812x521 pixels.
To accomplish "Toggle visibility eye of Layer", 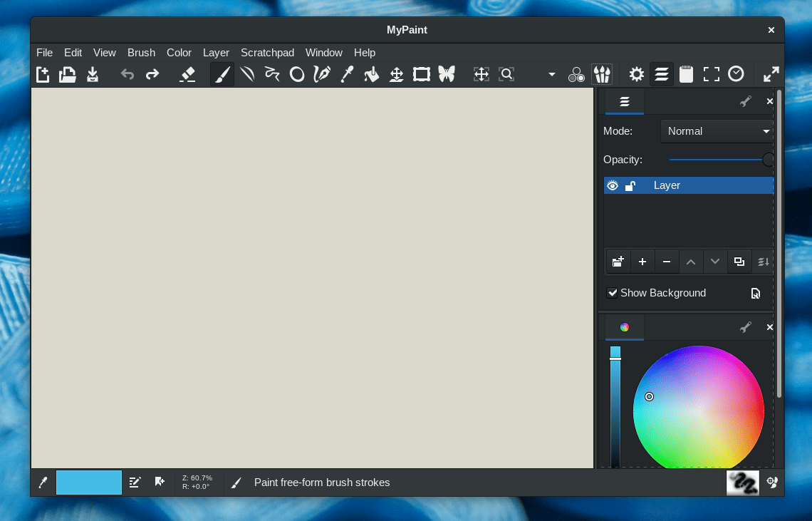I will pos(612,185).
